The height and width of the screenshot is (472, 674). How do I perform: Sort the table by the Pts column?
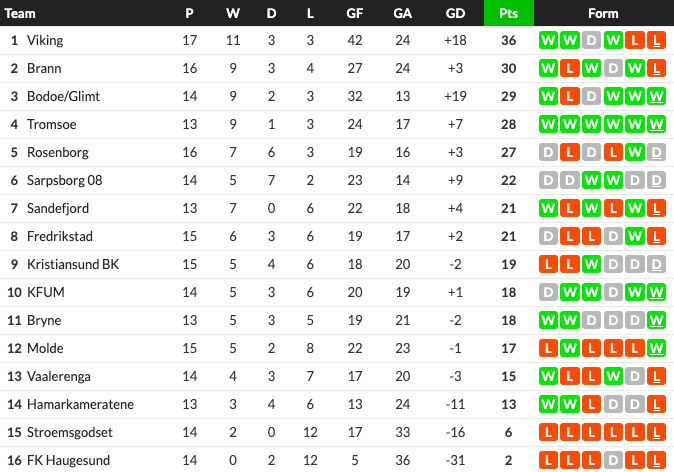click(x=509, y=13)
